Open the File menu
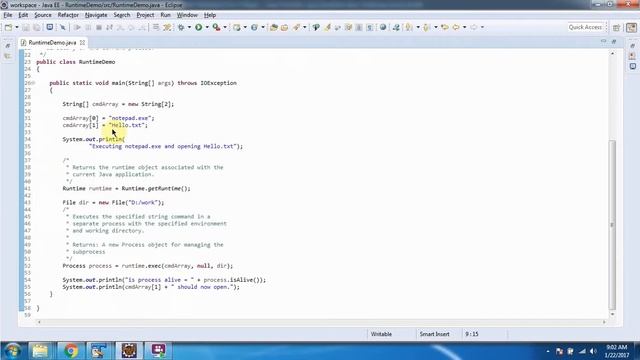 pyautogui.click(x=8, y=15)
